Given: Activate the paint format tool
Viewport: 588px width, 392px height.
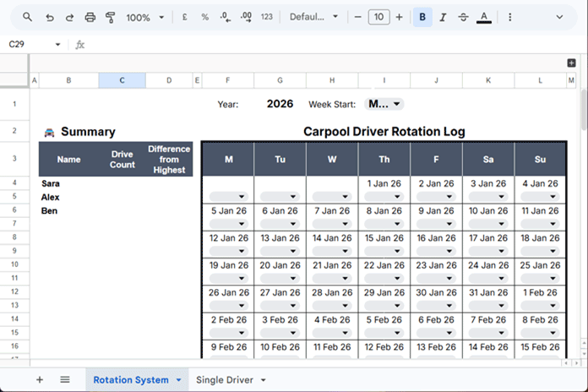Looking at the screenshot, I should pyautogui.click(x=110, y=17).
